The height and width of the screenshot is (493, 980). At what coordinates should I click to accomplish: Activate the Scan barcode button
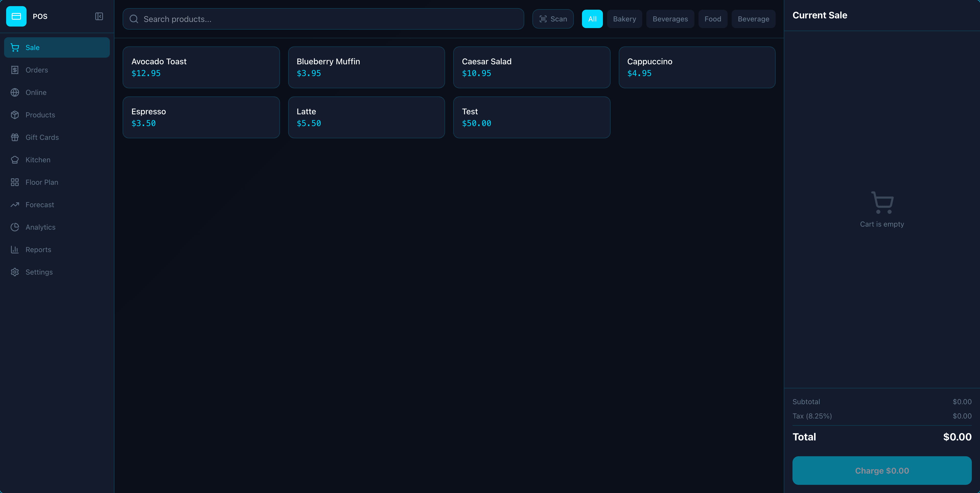click(553, 19)
